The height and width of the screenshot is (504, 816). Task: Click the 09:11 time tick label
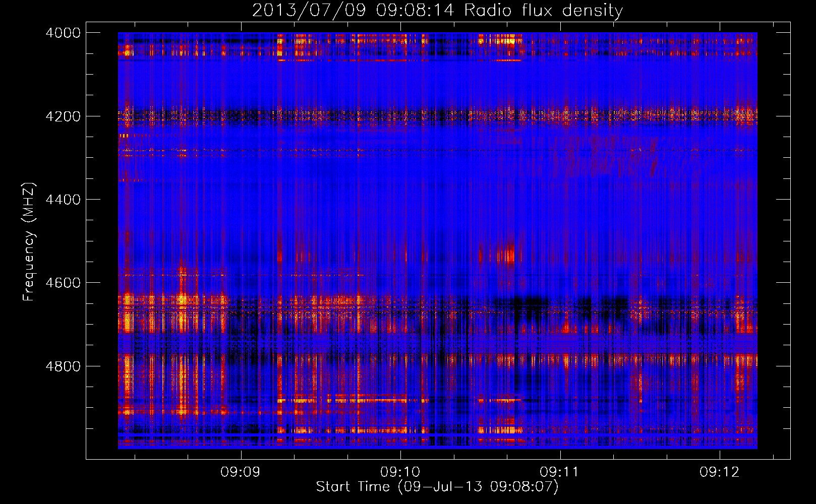coord(559,472)
